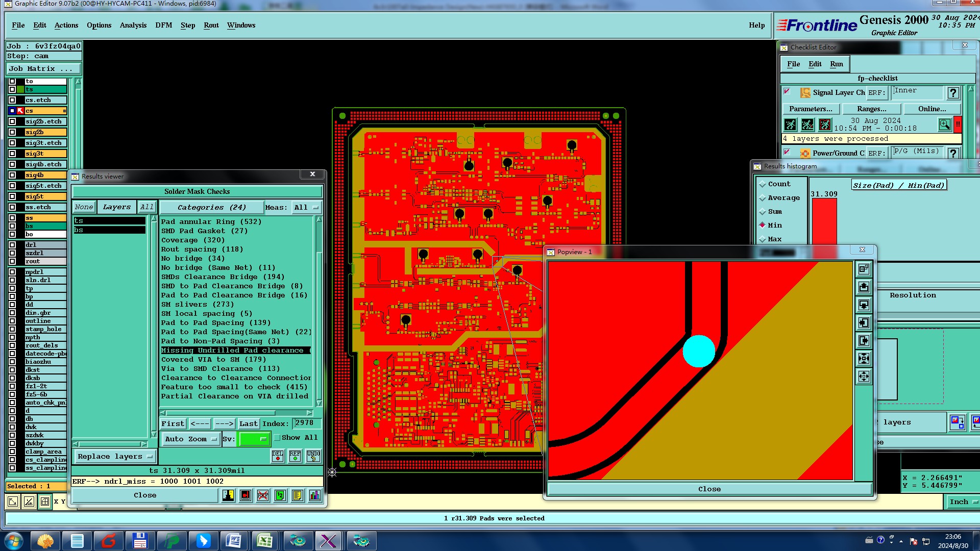
Task: Click the green Sv severity color selector
Action: click(x=254, y=439)
